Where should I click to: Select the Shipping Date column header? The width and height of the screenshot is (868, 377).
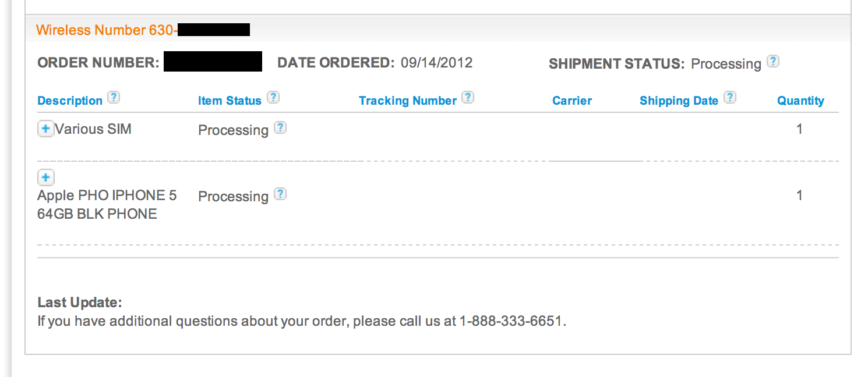tap(679, 101)
